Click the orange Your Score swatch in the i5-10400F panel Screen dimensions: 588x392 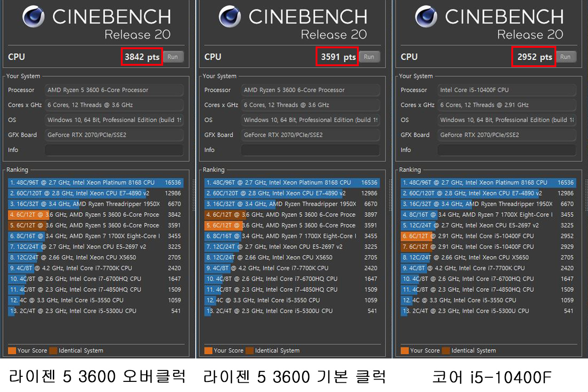405,351
